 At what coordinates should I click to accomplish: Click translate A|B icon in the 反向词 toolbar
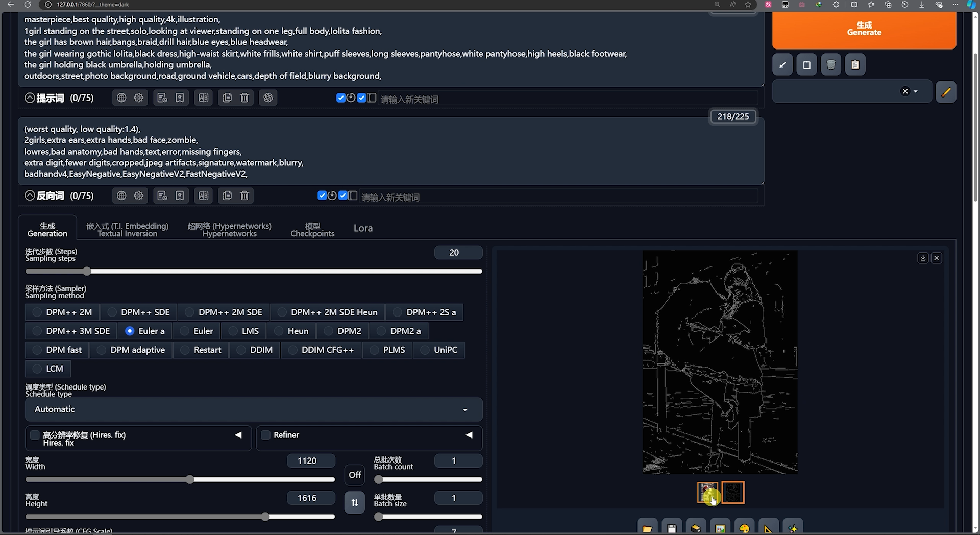pyautogui.click(x=204, y=196)
